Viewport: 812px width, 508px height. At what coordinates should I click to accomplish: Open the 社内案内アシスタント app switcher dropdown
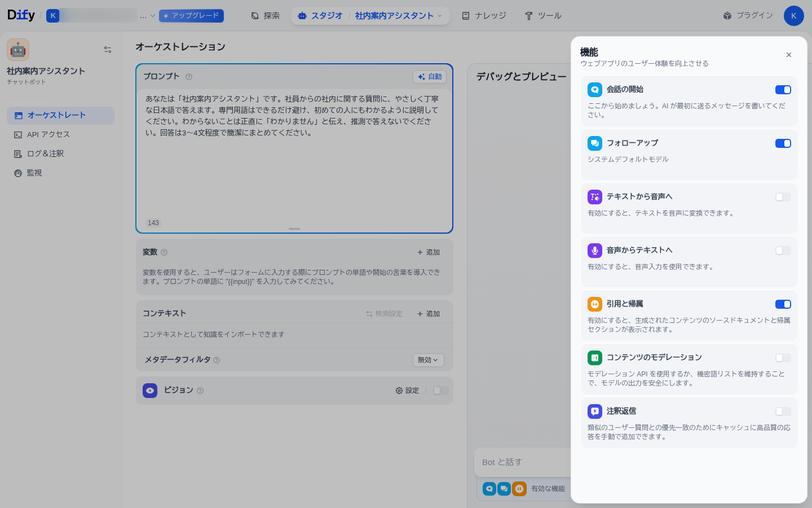pyautogui.click(x=399, y=16)
